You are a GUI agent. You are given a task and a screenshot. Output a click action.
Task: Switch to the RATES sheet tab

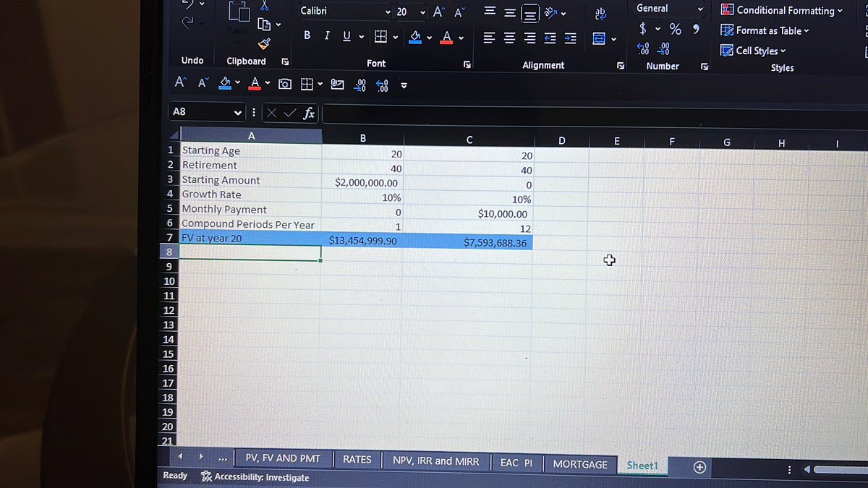[357, 460]
